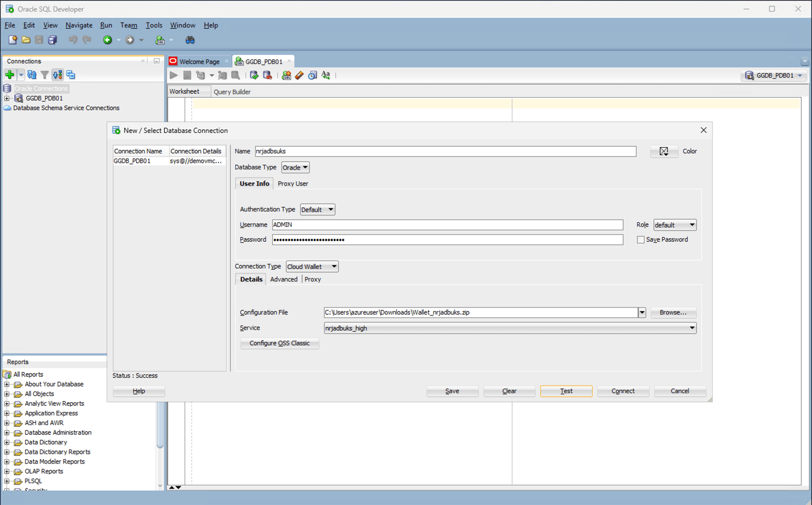The width and height of the screenshot is (812, 505).
Task: Add a new connection with green plus icon
Action: click(9, 74)
